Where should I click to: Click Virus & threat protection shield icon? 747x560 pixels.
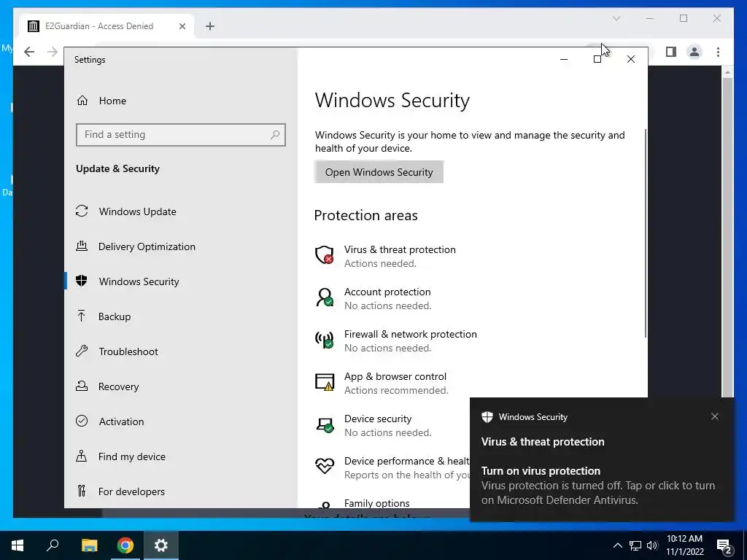coord(325,254)
